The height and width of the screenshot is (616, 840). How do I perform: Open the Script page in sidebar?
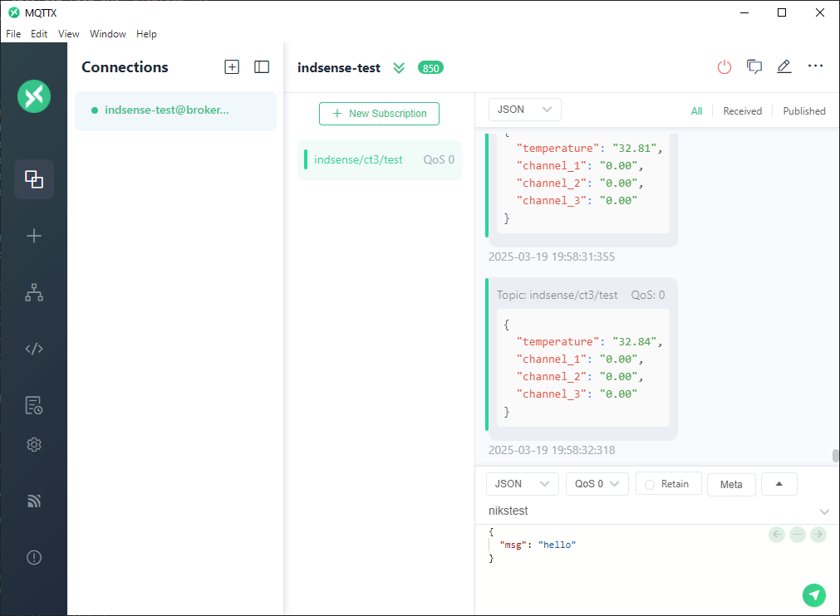pos(34,349)
